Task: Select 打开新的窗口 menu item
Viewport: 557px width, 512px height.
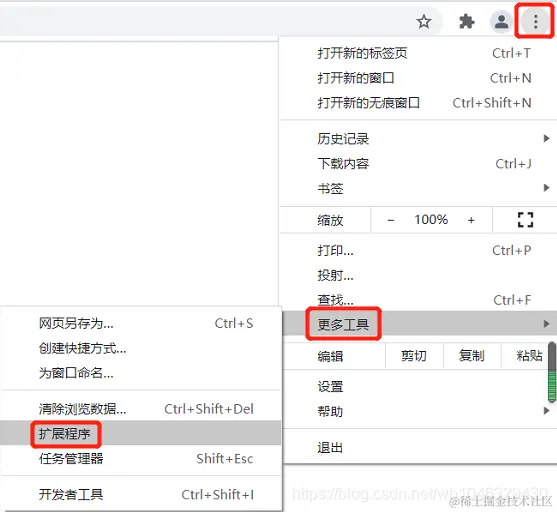Action: pyautogui.click(x=418, y=78)
